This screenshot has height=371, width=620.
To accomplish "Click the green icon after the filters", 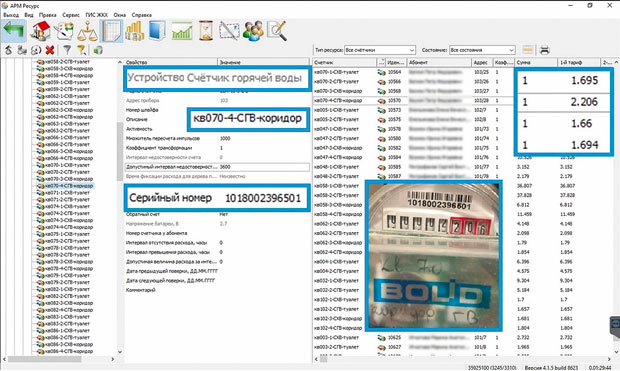I will click(x=98, y=50).
